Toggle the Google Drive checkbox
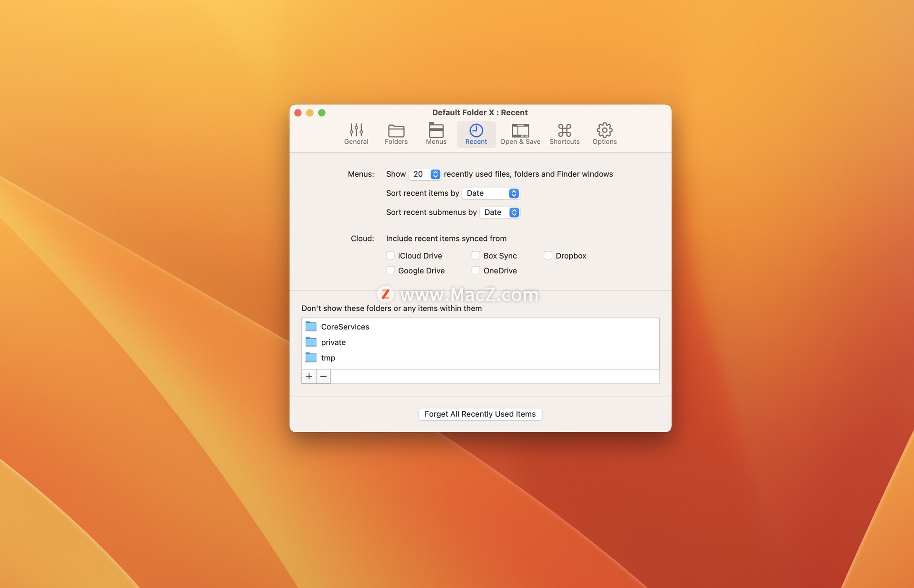This screenshot has height=588, width=914. click(x=390, y=270)
